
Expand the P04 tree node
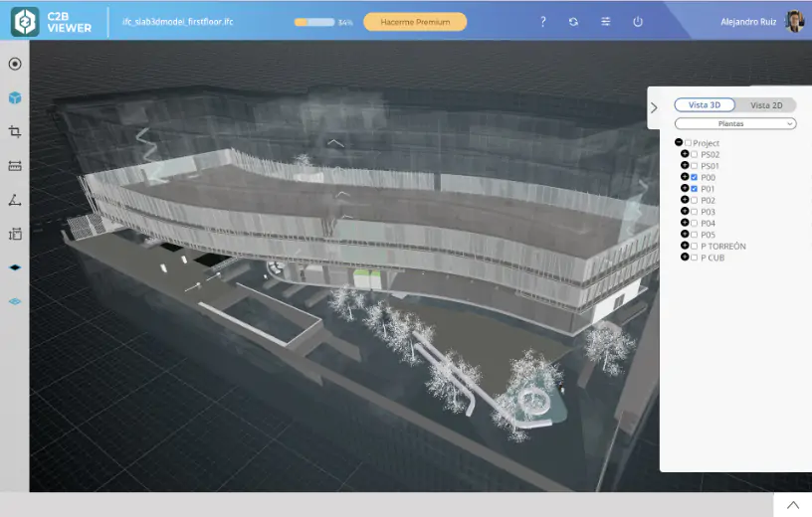pyautogui.click(x=685, y=223)
